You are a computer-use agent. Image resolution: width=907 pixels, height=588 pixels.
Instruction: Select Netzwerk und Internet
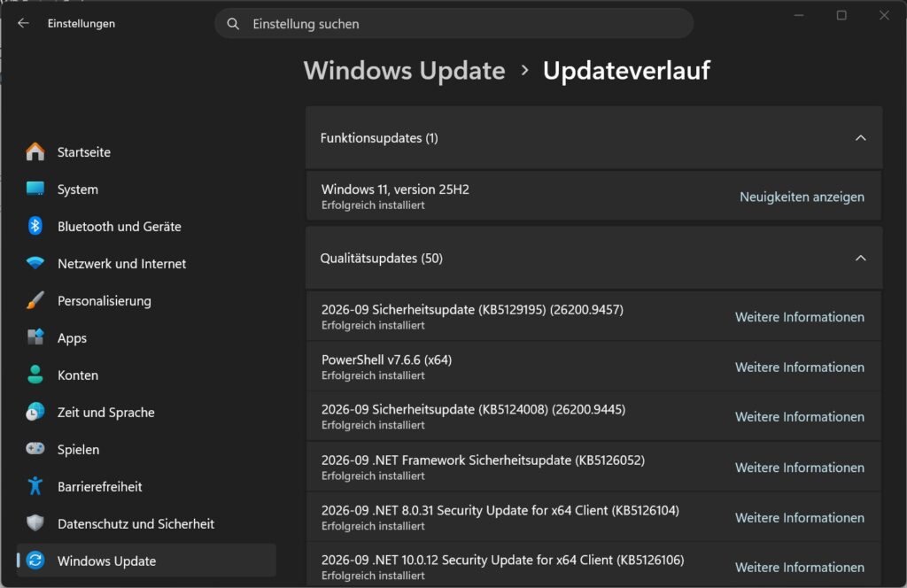[146, 264]
